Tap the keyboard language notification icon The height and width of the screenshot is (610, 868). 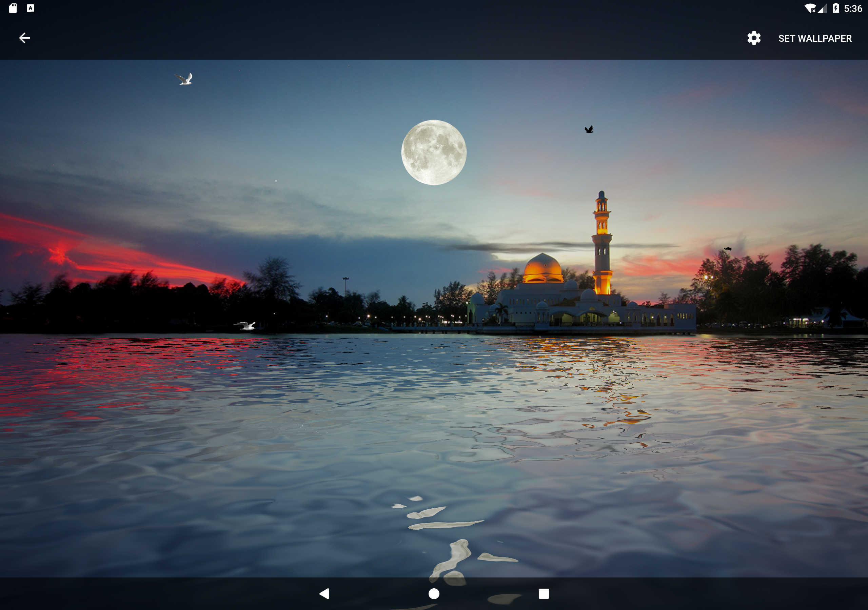(31, 8)
